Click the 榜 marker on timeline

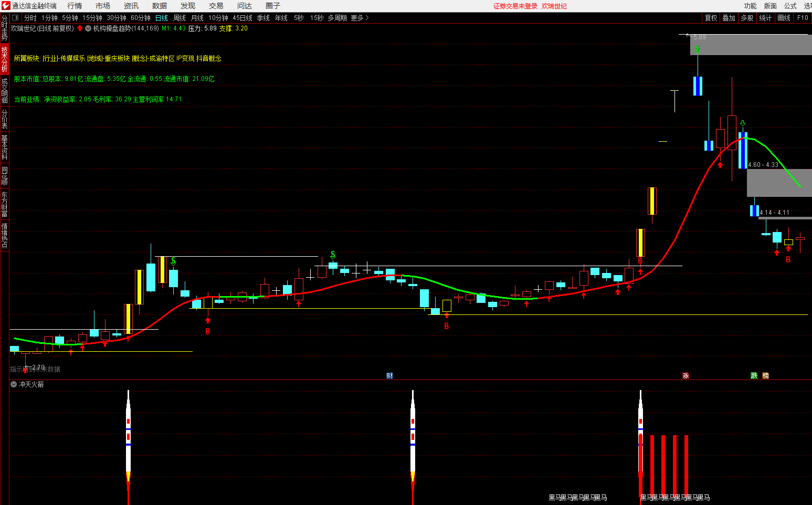(x=766, y=375)
